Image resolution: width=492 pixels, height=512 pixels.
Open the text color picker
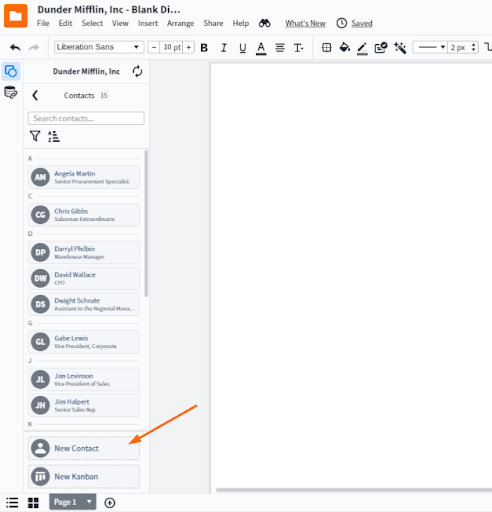click(x=261, y=48)
